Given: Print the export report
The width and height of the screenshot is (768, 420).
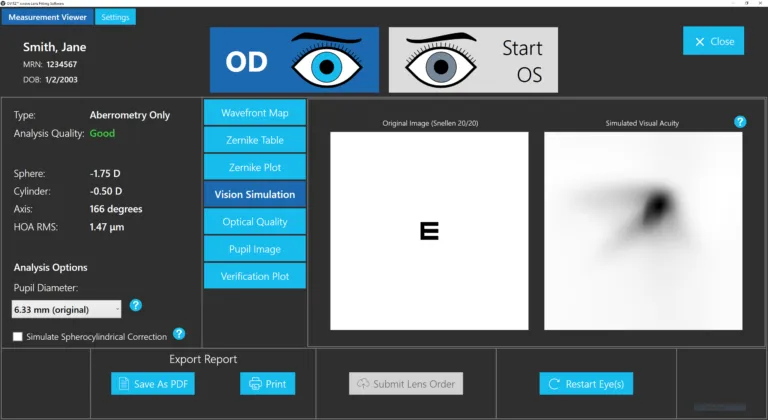Looking at the screenshot, I should pyautogui.click(x=267, y=384).
